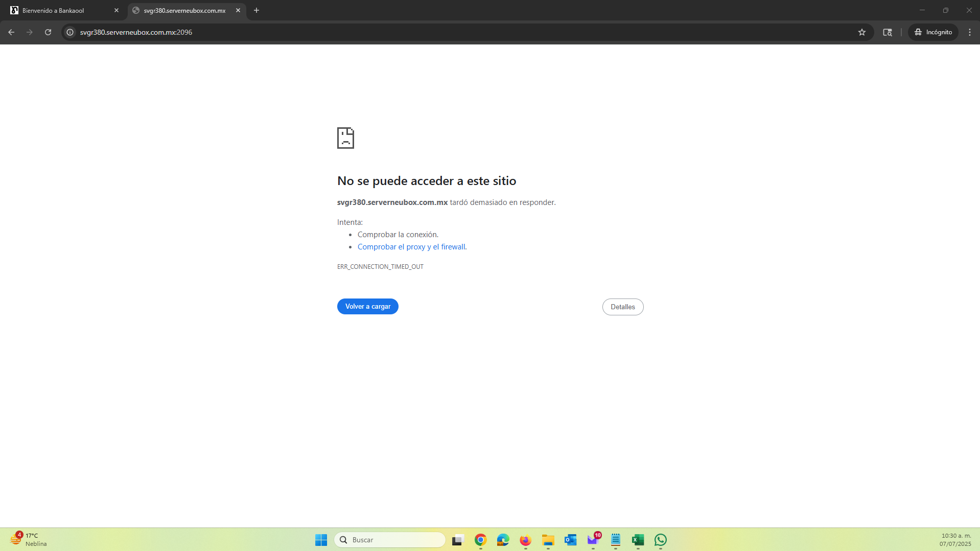The image size is (980, 551).
Task: Select the svgr380.serverneubox.com.mx tab
Action: (184, 10)
